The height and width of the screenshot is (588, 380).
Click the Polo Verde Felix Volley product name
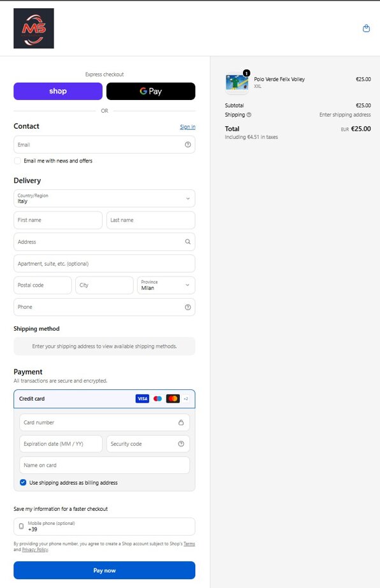279,79
